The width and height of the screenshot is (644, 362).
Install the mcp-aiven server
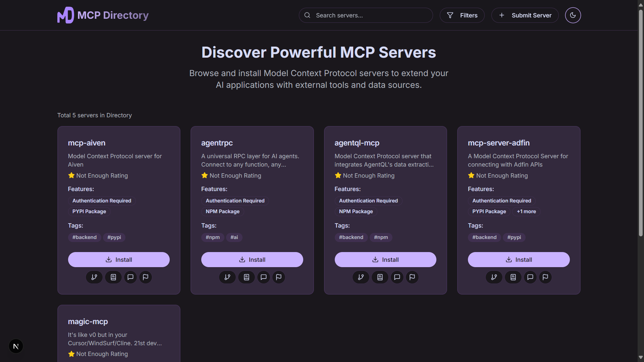tap(119, 259)
